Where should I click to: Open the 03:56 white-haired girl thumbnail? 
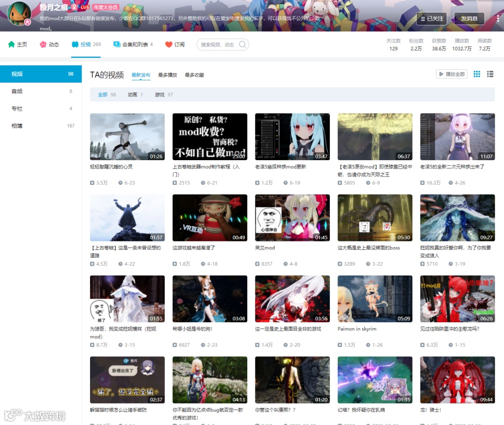click(x=293, y=299)
